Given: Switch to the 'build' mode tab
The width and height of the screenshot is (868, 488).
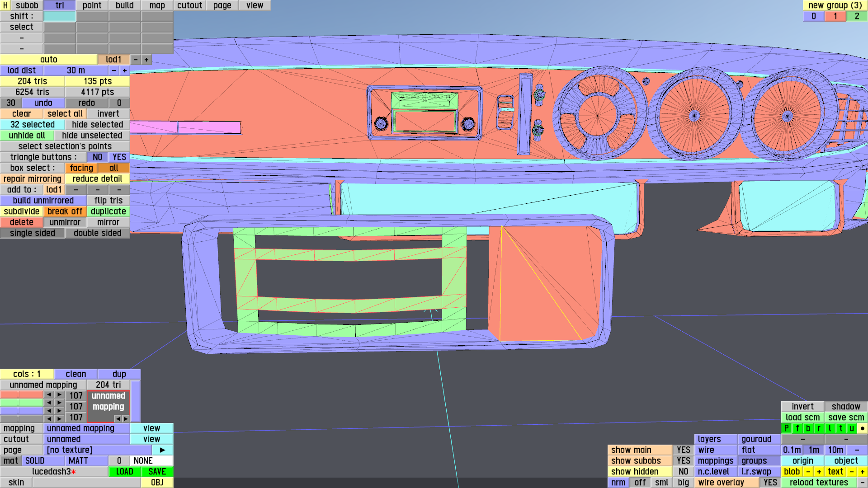Looking at the screenshot, I should (124, 5).
